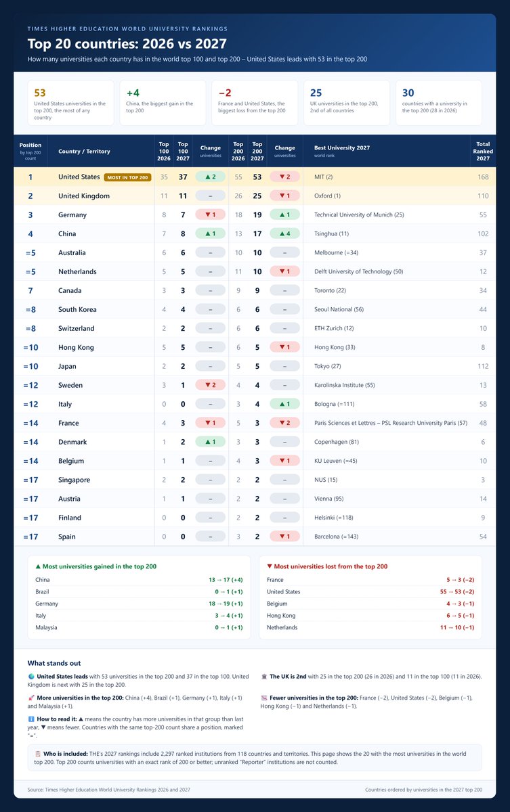This screenshot has width=510, height=812.
Task: Click the Top 20 countries: 2026 vs 2027 title
Action: (x=127, y=44)
